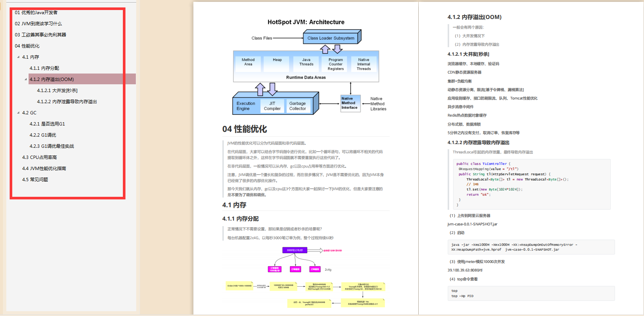The image size is (644, 316).
Task: Go to outline entry 4.2.1 是否选用G1
Action: [x=47, y=124]
